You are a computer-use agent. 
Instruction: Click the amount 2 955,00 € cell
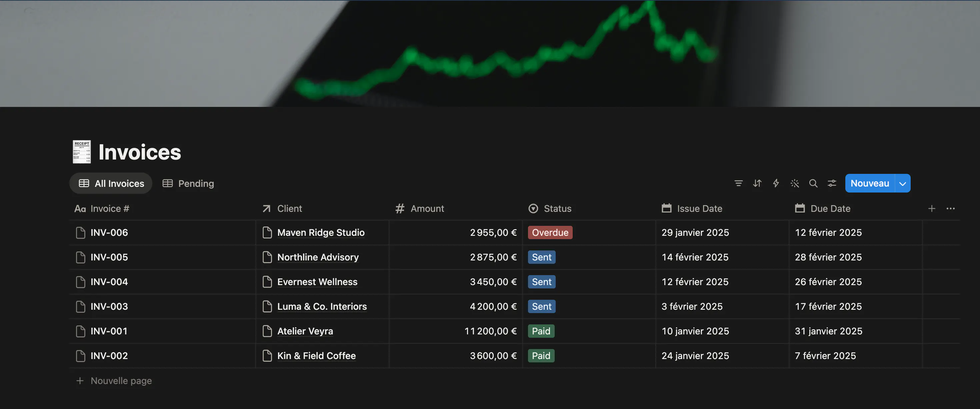click(x=456, y=232)
